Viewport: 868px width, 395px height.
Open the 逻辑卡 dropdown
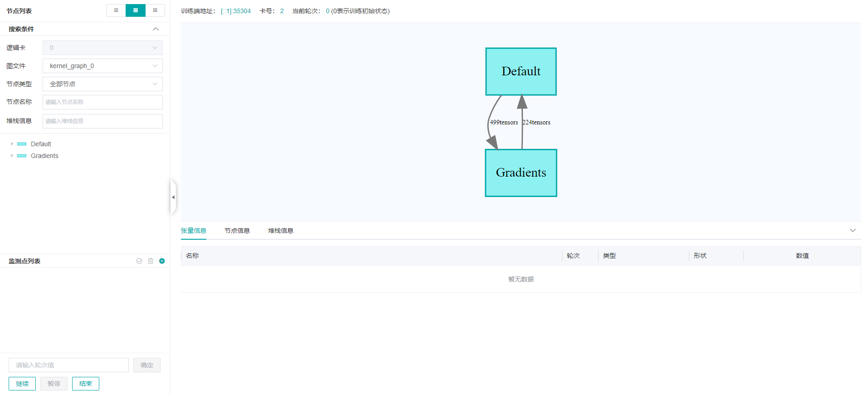102,48
